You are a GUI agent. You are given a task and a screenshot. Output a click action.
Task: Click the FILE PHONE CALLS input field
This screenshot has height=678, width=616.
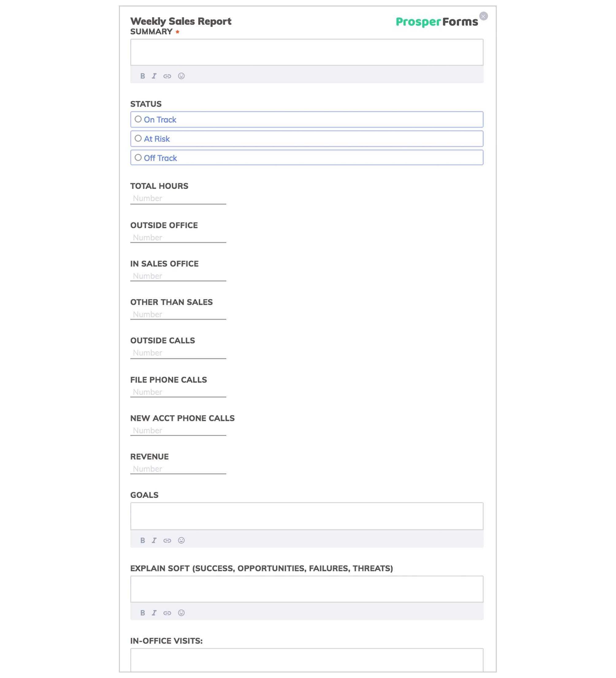tap(178, 391)
